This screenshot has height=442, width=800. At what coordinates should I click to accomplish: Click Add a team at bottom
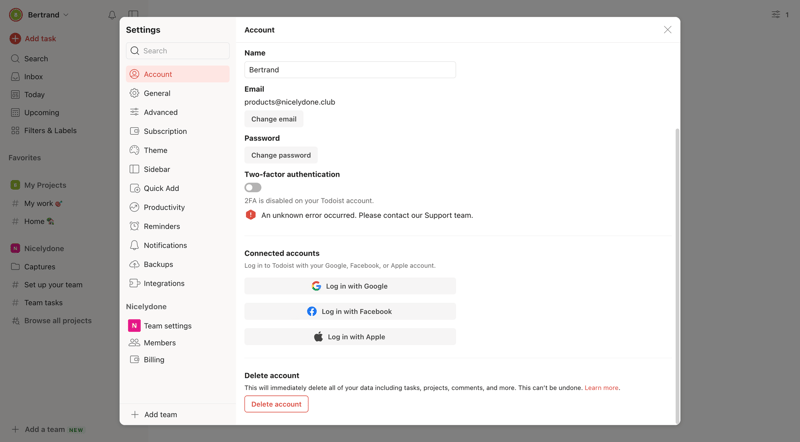pos(47,429)
